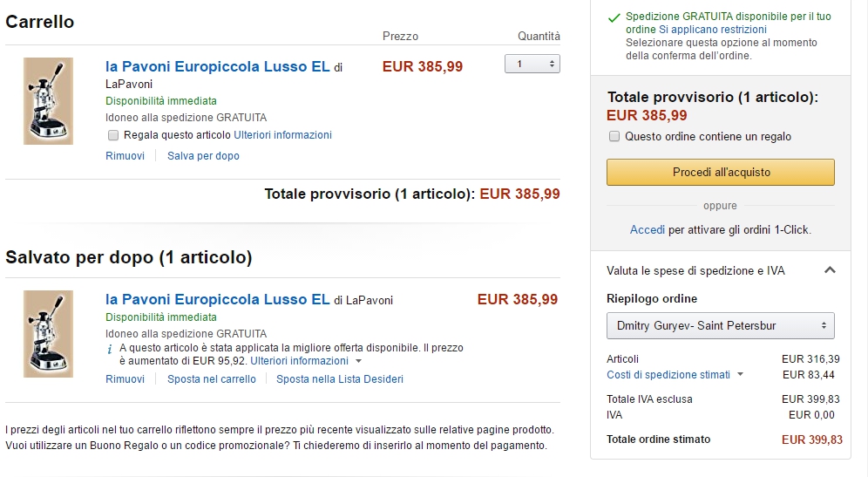Check the Regala questo articolo box
868x477 pixels.
click(x=113, y=135)
